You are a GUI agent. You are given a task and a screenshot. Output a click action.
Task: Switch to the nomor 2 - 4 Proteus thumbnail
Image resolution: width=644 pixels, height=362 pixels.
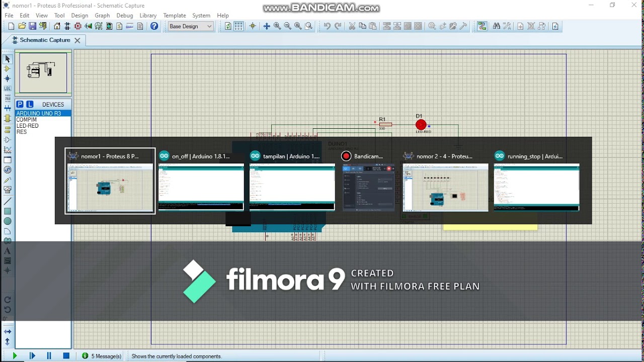(445, 181)
